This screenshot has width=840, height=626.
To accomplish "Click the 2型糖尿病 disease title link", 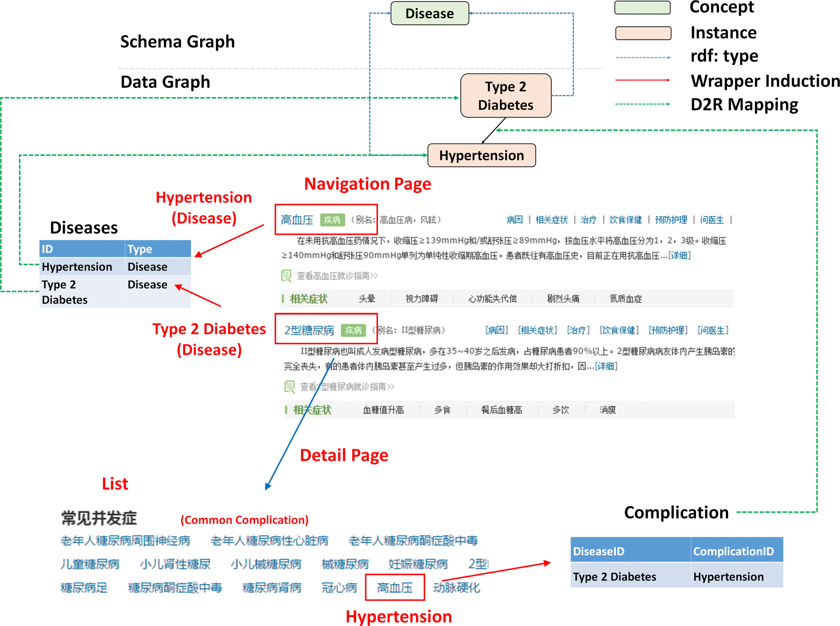I will [309, 330].
